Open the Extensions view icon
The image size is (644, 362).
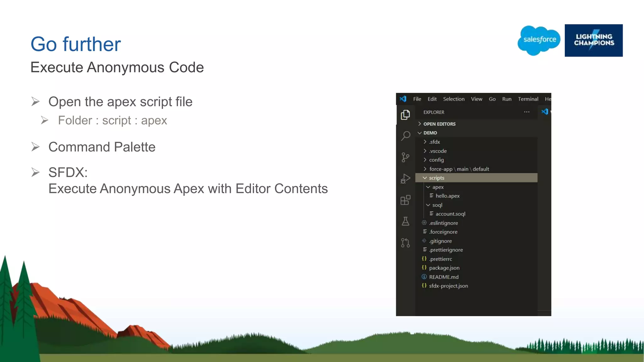pyautogui.click(x=405, y=200)
